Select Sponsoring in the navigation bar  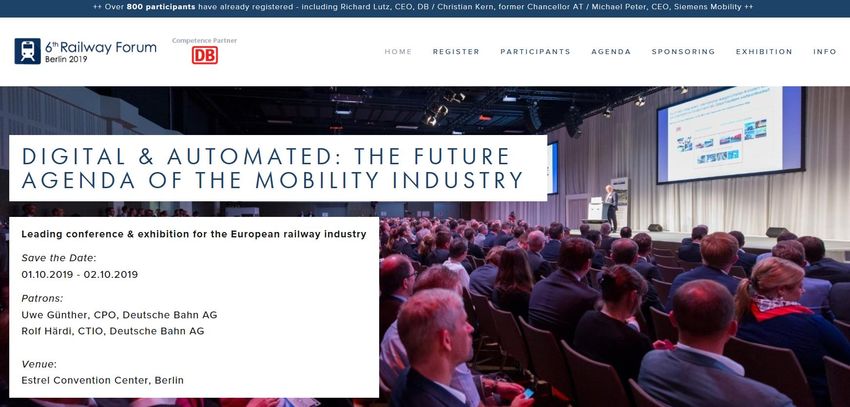(x=683, y=52)
